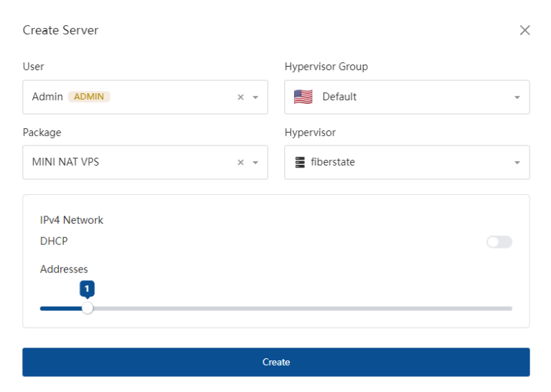Click the fiberstate hypervisor name
The image size is (551, 392).
[333, 162]
